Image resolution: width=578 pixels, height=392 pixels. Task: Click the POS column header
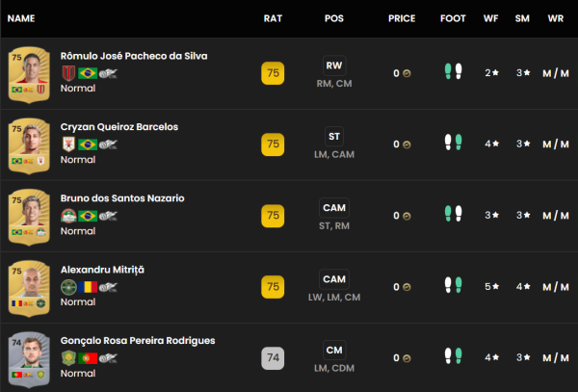coord(334,18)
